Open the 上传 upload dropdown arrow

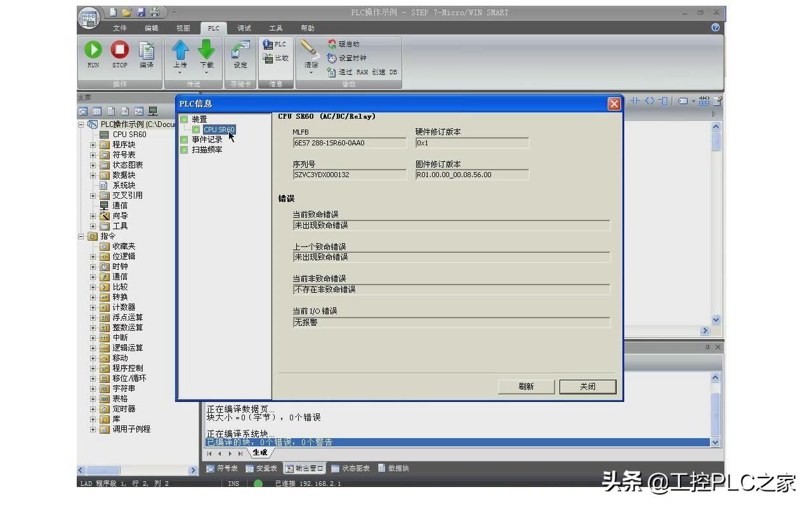(180, 72)
